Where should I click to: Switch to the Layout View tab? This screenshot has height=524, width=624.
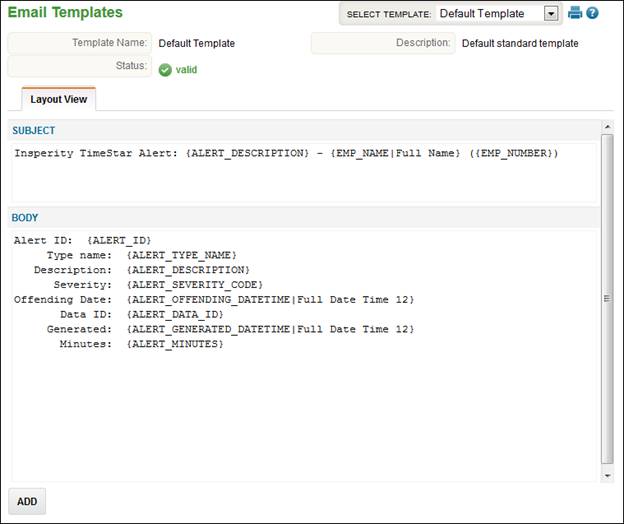[x=58, y=99]
